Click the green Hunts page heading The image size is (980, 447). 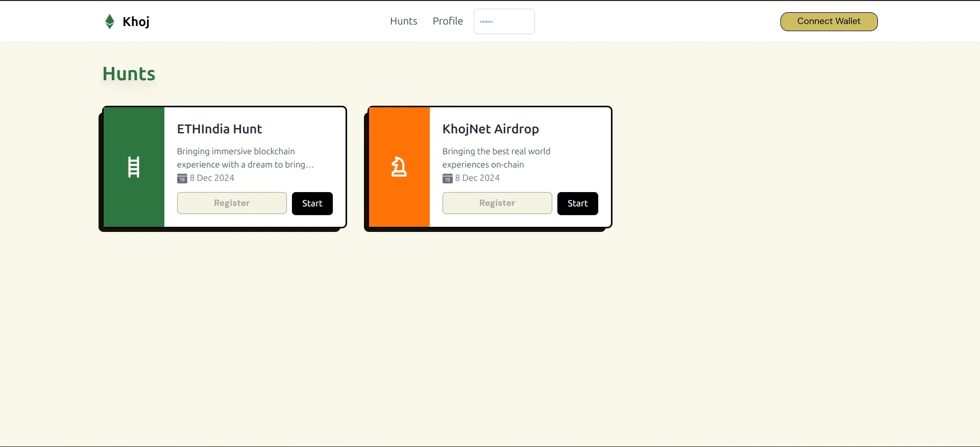129,74
